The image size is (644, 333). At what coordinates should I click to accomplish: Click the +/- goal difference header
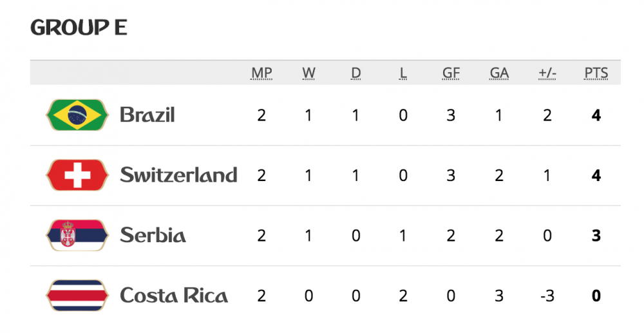[547, 73]
